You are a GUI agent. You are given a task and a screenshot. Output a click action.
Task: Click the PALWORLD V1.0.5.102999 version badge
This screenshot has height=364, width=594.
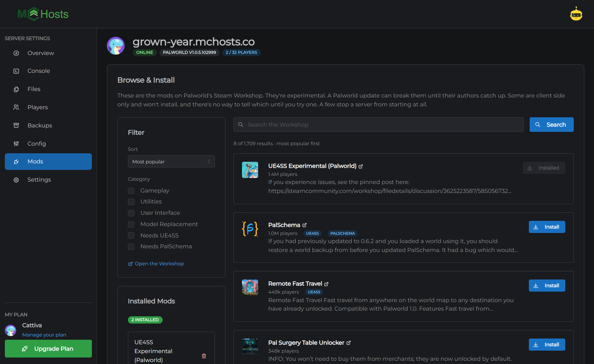tap(189, 53)
